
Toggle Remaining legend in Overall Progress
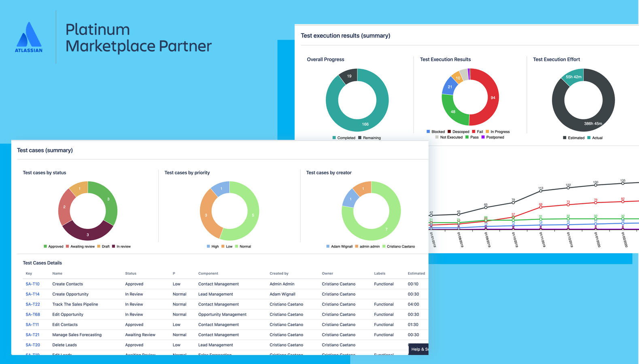[369, 138]
